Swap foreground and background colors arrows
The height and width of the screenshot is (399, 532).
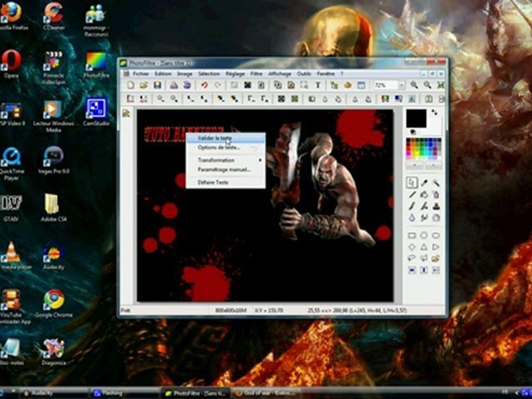434,112
